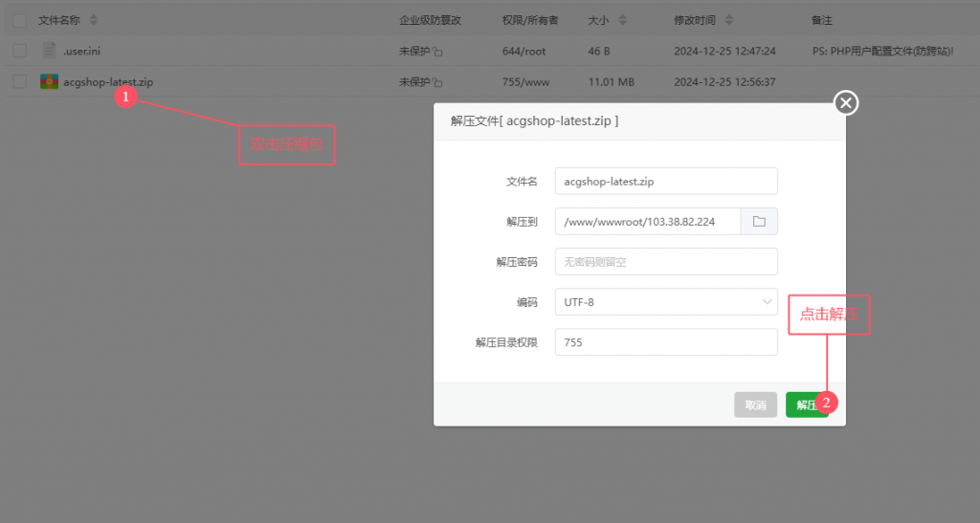The height and width of the screenshot is (523, 980).
Task: Click timestamp 2024-12-25 12:56:37
Action: [x=724, y=82]
